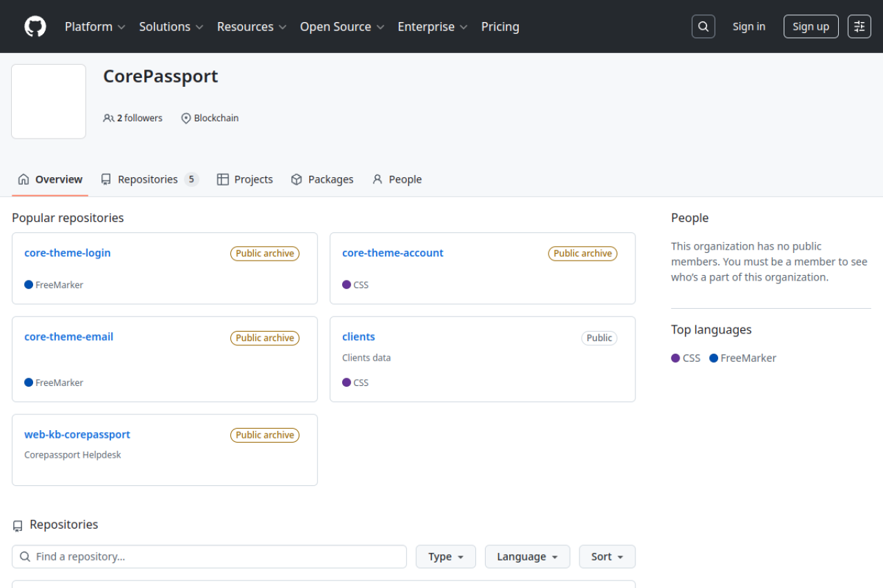The width and height of the screenshot is (883, 588).
Task: Open the Sort dropdown
Action: pos(607,557)
